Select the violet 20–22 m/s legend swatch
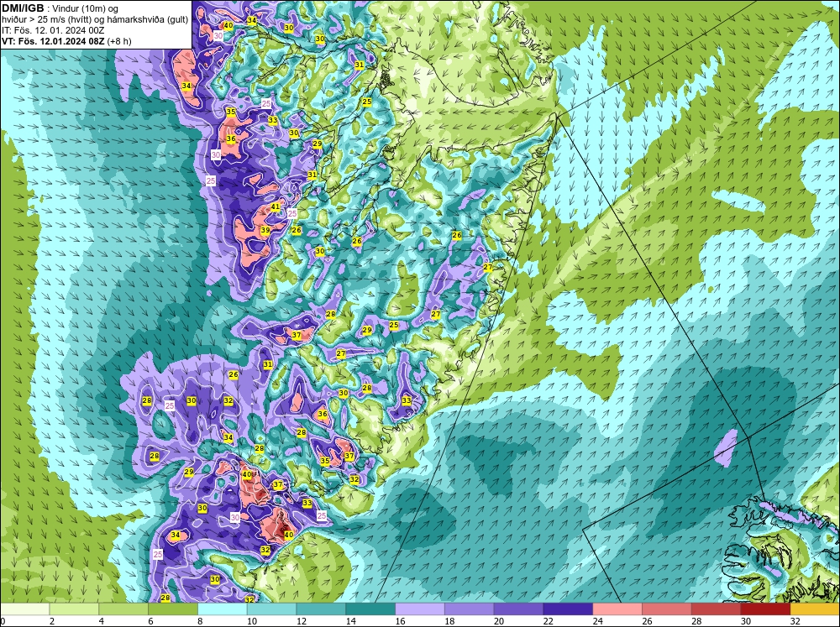This screenshot has width=840, height=627. pos(518,609)
